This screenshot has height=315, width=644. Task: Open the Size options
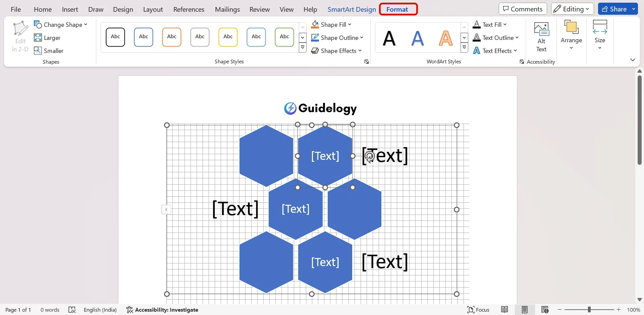600,35
